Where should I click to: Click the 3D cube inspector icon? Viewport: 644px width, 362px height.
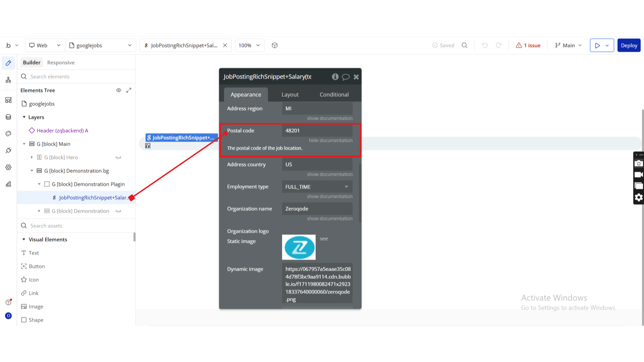(x=275, y=45)
